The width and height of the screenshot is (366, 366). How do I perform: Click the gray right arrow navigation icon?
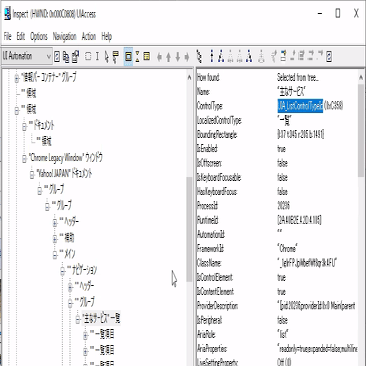click(187, 57)
